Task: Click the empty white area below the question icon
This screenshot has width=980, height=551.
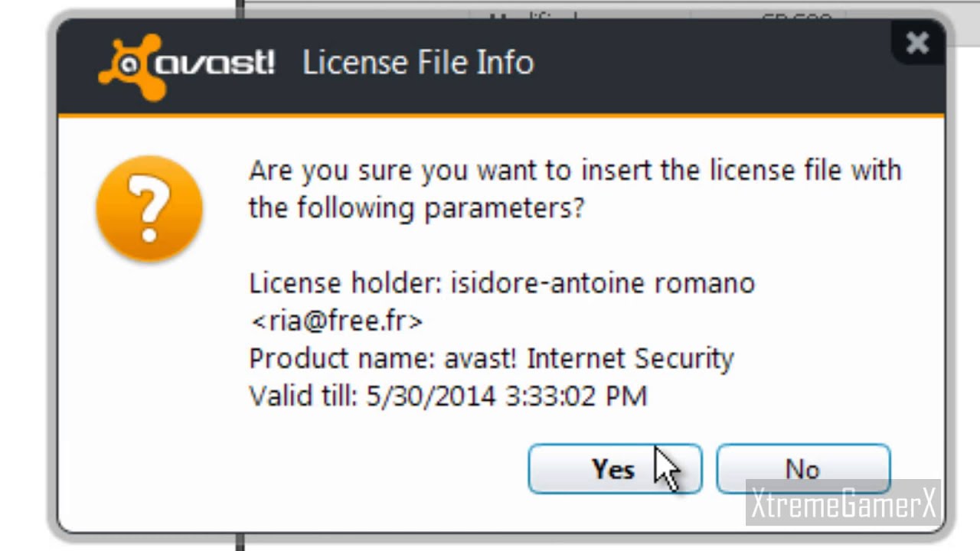Action: point(149,383)
